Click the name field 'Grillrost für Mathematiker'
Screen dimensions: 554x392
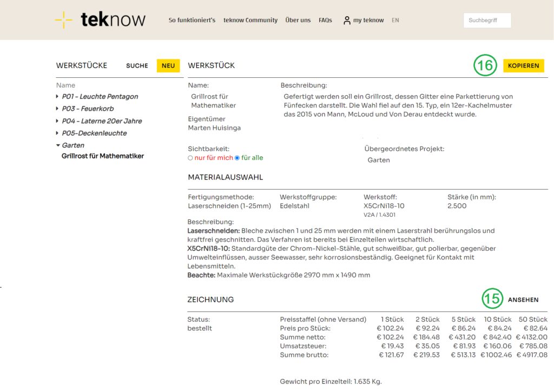[213, 101]
